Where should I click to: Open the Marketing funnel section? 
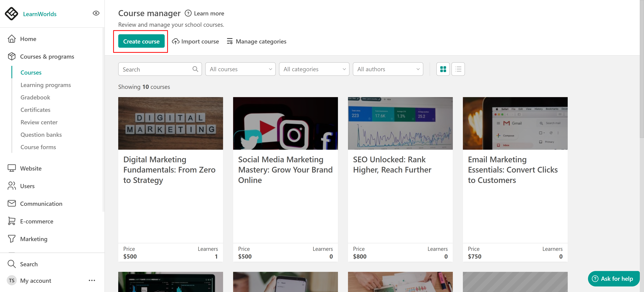coord(34,239)
